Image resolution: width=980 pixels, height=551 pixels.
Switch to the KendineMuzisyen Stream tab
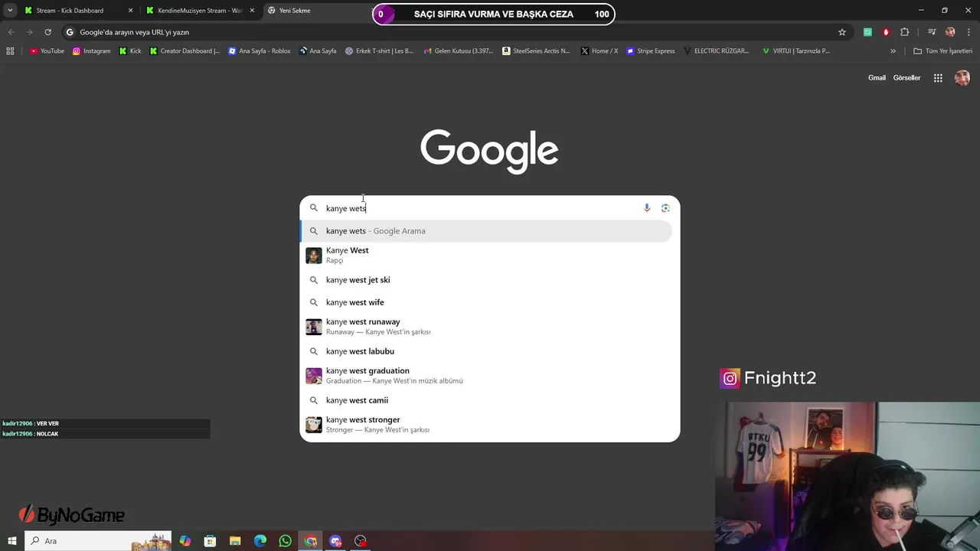pos(199,11)
